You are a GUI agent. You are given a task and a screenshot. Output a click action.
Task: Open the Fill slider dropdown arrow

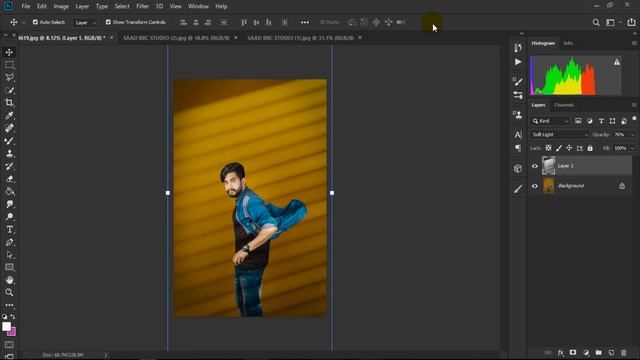632,148
